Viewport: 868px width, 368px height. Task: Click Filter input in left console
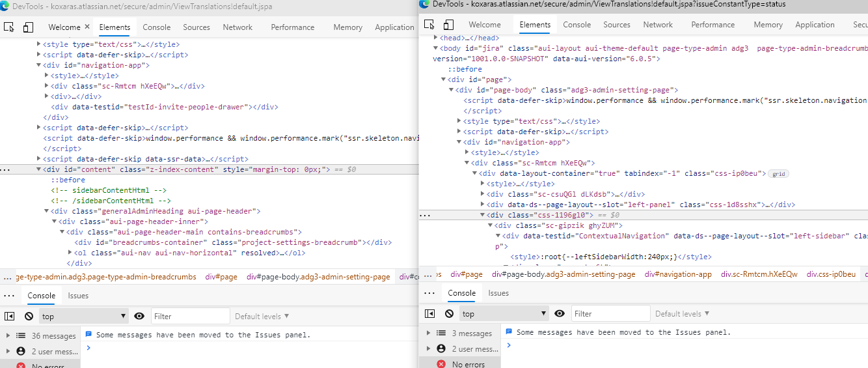191,316
